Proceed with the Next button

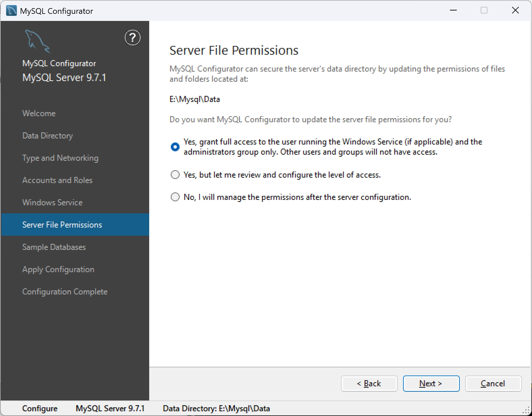431,384
